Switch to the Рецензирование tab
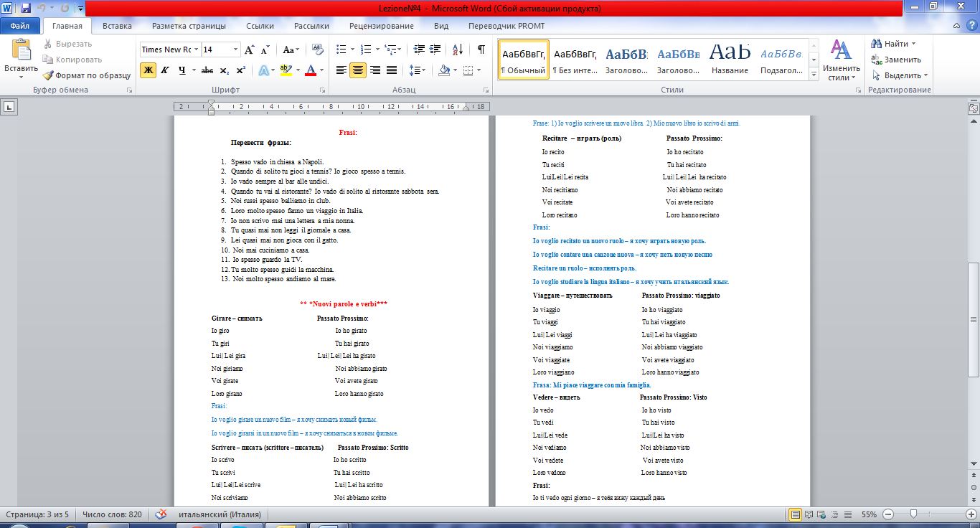The image size is (980, 528). click(x=382, y=26)
